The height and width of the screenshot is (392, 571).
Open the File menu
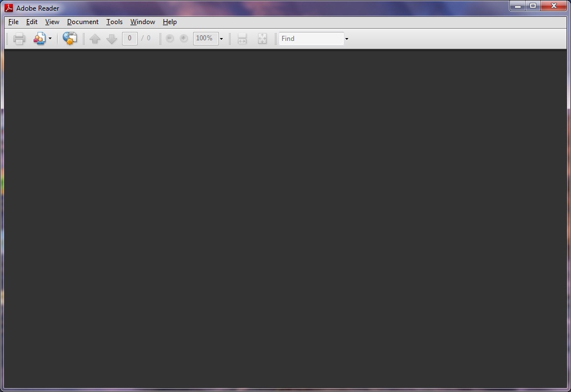[13, 22]
